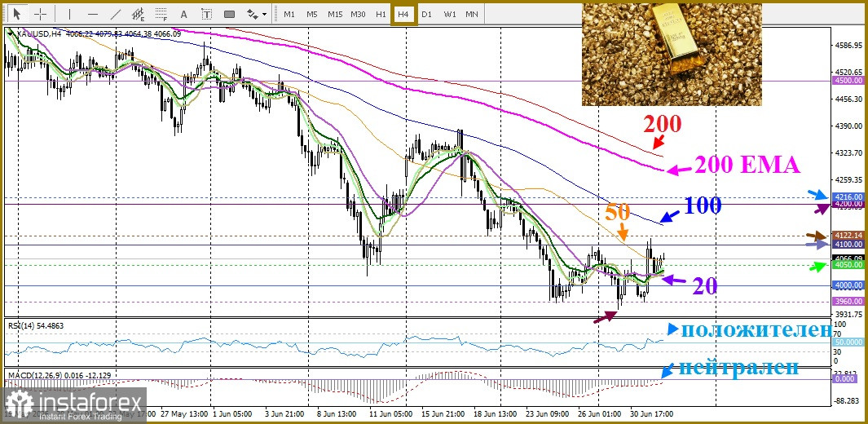This screenshot has width=868, height=424.
Task: Select the text tool A
Action: tap(183, 14)
